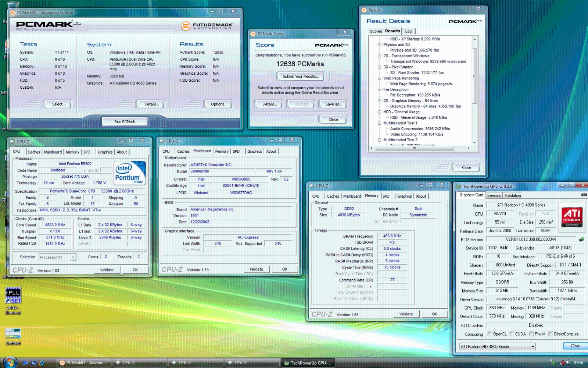Collapse the Multithreaded Test 1 node

(380, 123)
